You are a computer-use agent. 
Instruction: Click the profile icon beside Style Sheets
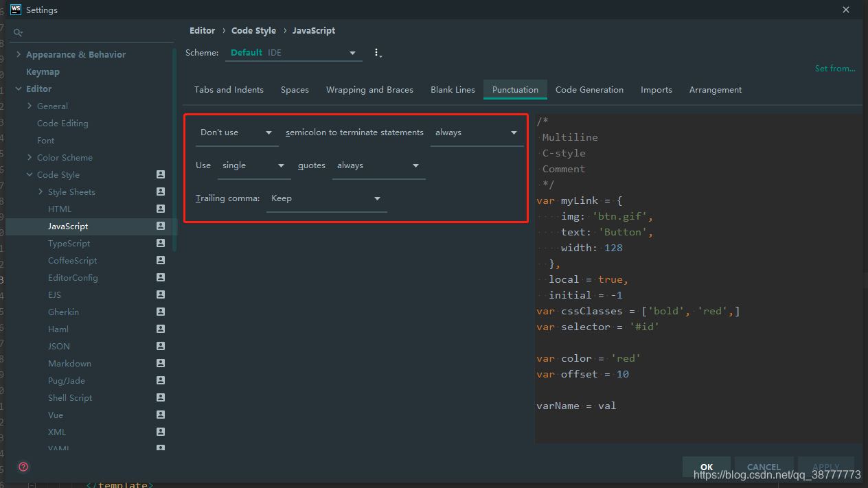(161, 191)
